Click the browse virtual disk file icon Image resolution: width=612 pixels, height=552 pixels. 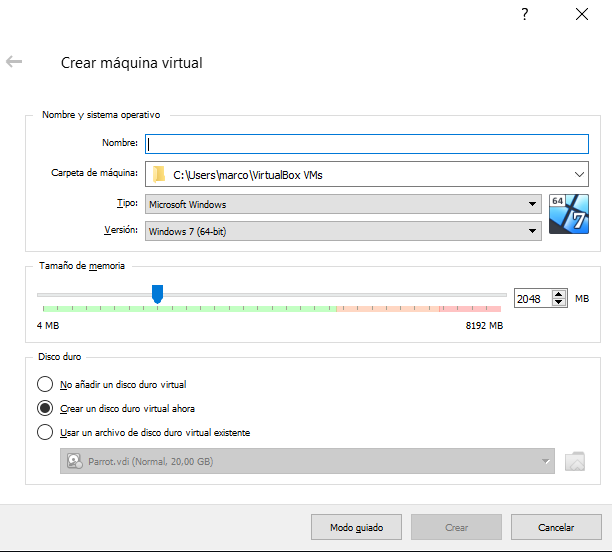point(575,461)
